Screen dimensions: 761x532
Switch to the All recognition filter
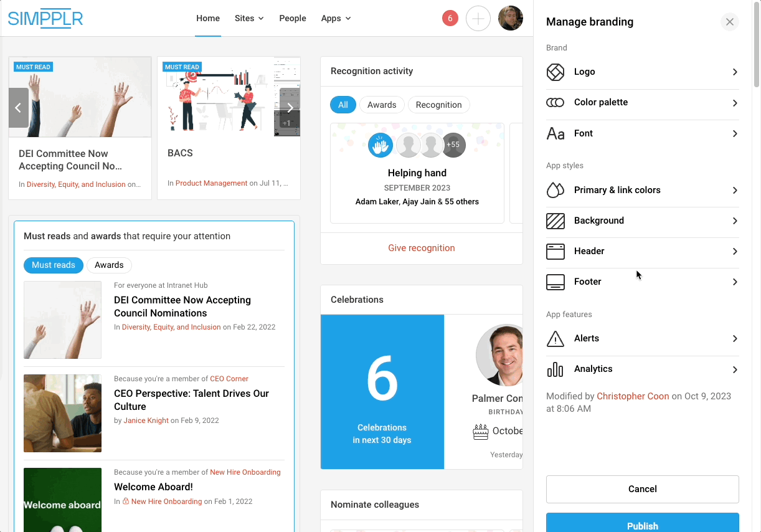[x=343, y=105]
